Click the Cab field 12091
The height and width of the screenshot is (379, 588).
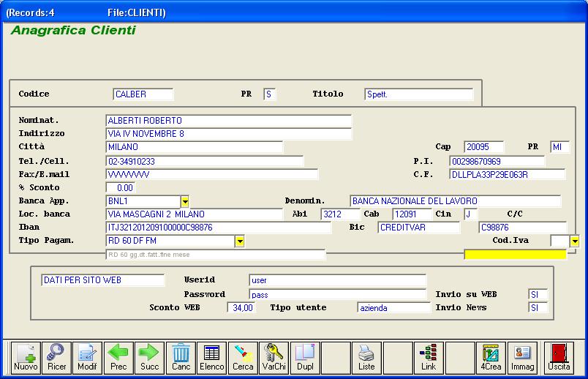[x=412, y=214]
